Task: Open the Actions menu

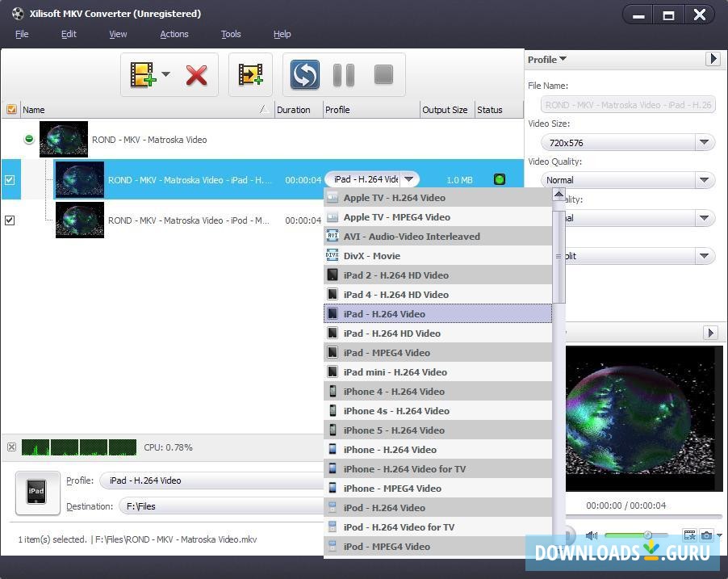Action: coord(174,34)
